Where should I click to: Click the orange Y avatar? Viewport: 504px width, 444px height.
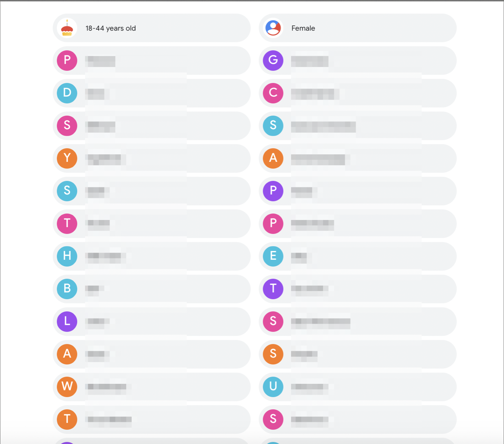[67, 158]
